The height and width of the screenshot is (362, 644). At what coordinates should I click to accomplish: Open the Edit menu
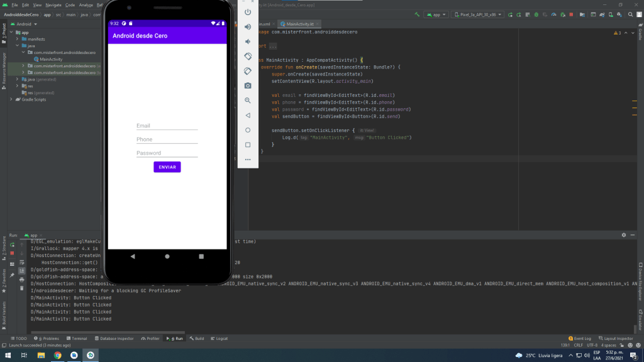coord(25,5)
